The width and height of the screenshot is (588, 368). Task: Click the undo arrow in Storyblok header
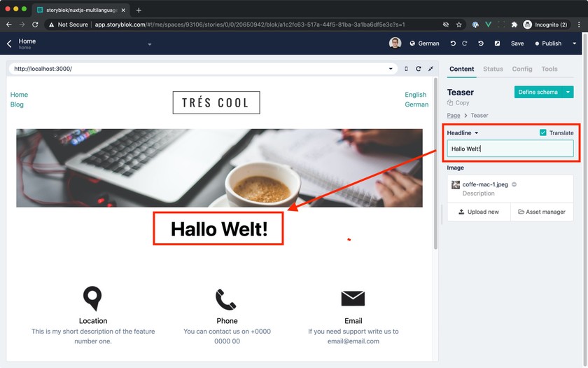pos(453,43)
